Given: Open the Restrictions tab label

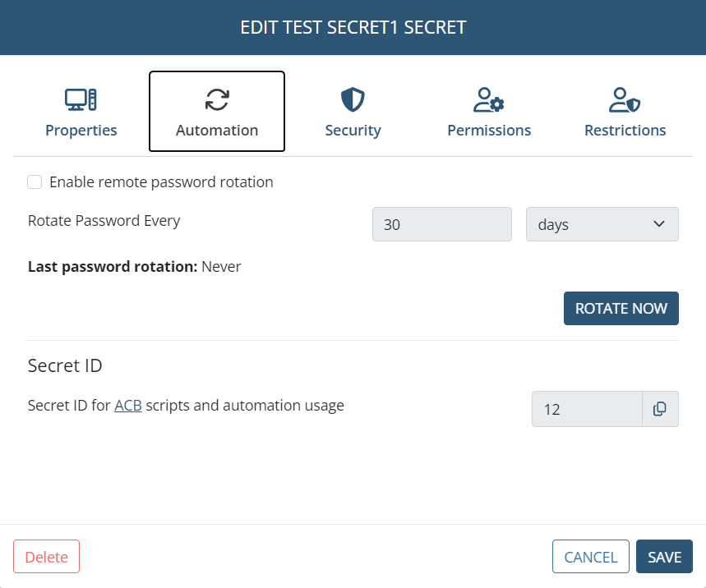Looking at the screenshot, I should click(625, 131).
